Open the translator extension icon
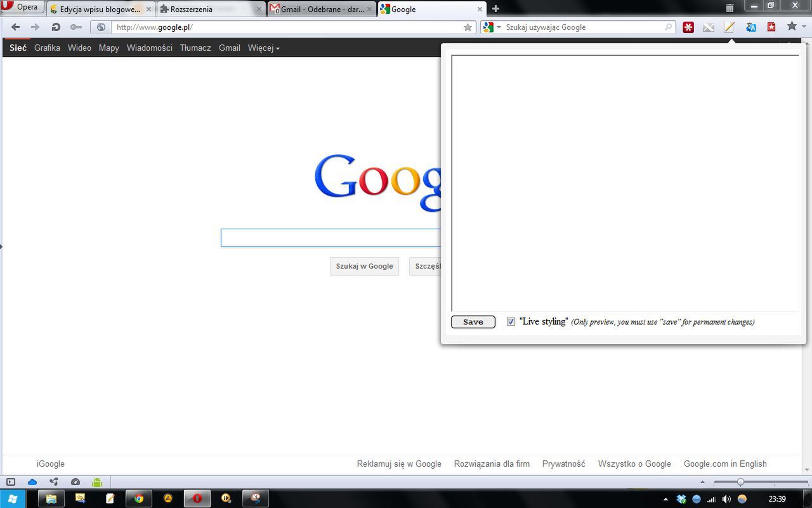812x508 pixels. click(x=750, y=27)
